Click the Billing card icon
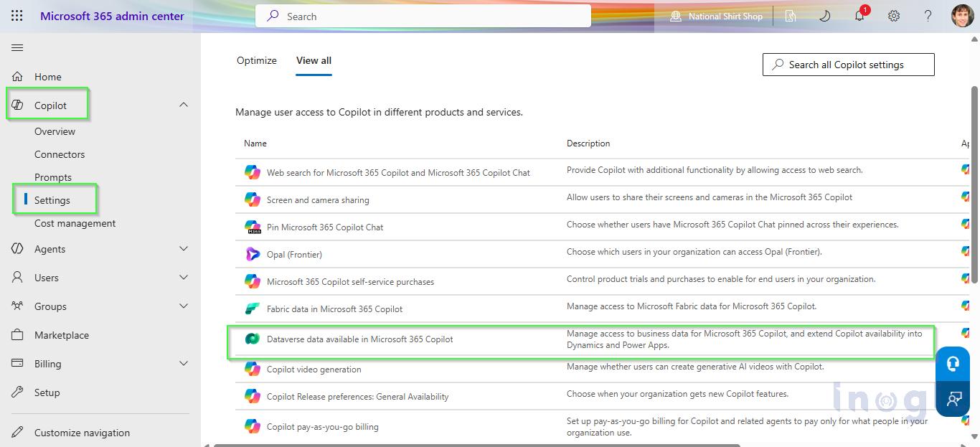This screenshot has height=447, width=980. [18, 364]
